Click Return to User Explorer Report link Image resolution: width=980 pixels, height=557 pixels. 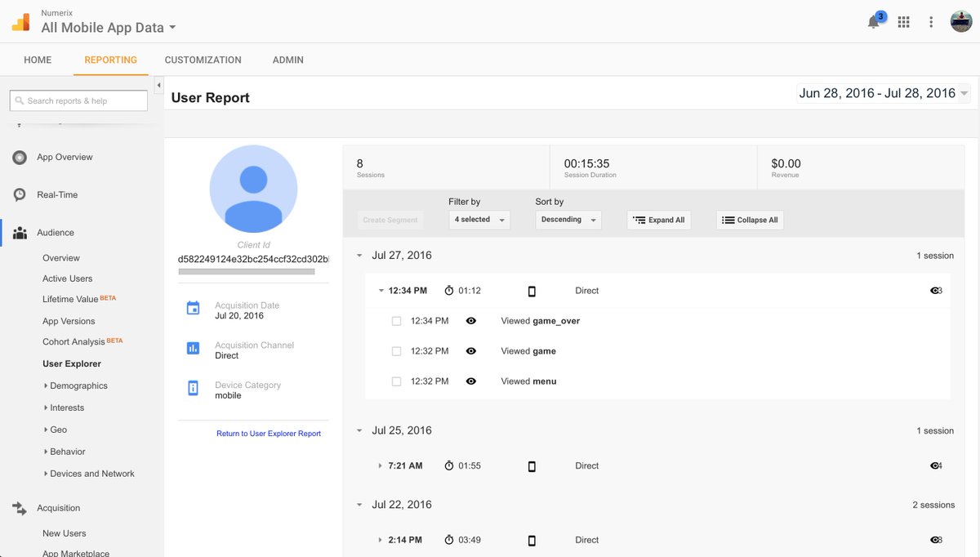(x=269, y=434)
